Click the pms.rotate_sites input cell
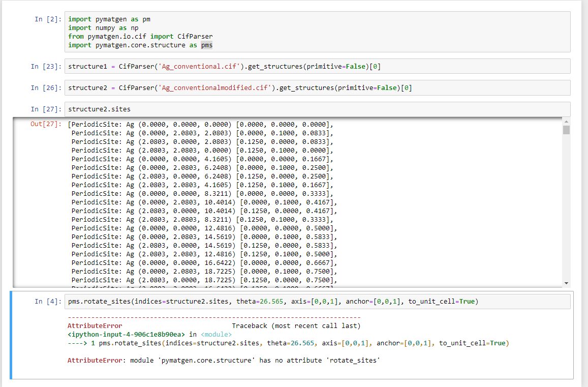Viewport: 588px width, 387px height. click(317, 302)
